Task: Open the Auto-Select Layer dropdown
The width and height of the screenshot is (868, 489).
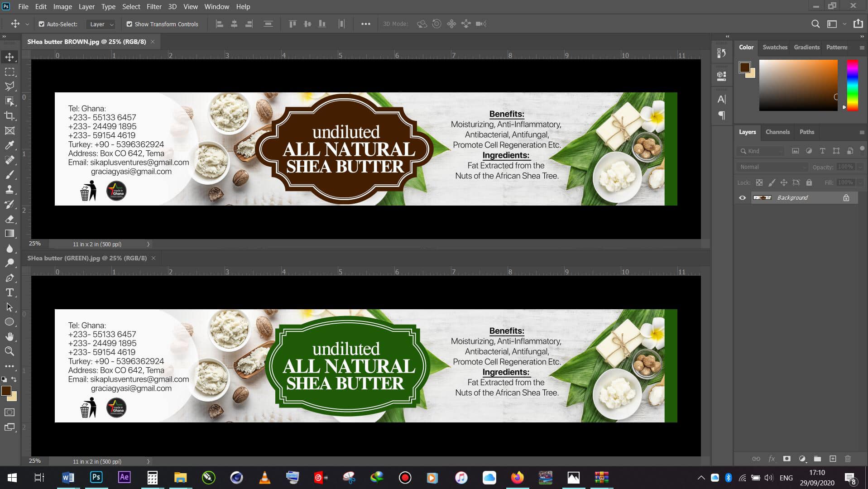Action: pyautogui.click(x=101, y=24)
